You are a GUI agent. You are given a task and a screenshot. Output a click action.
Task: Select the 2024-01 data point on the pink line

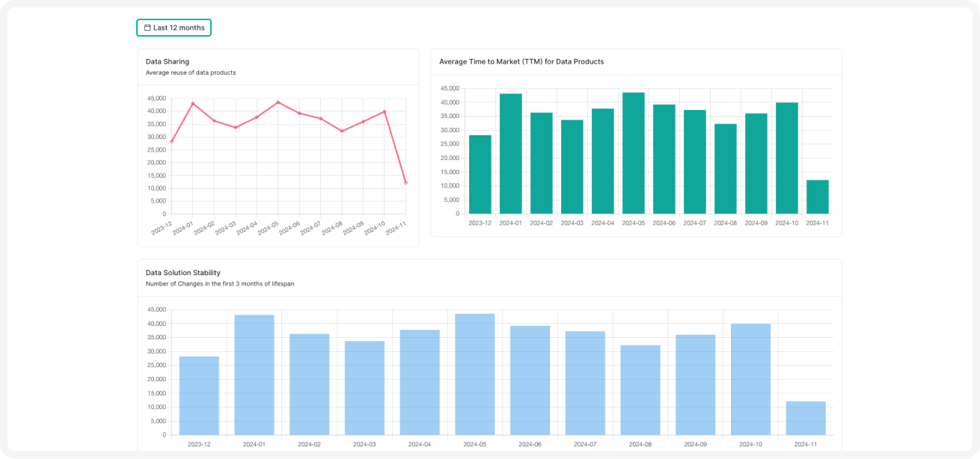coord(192,103)
